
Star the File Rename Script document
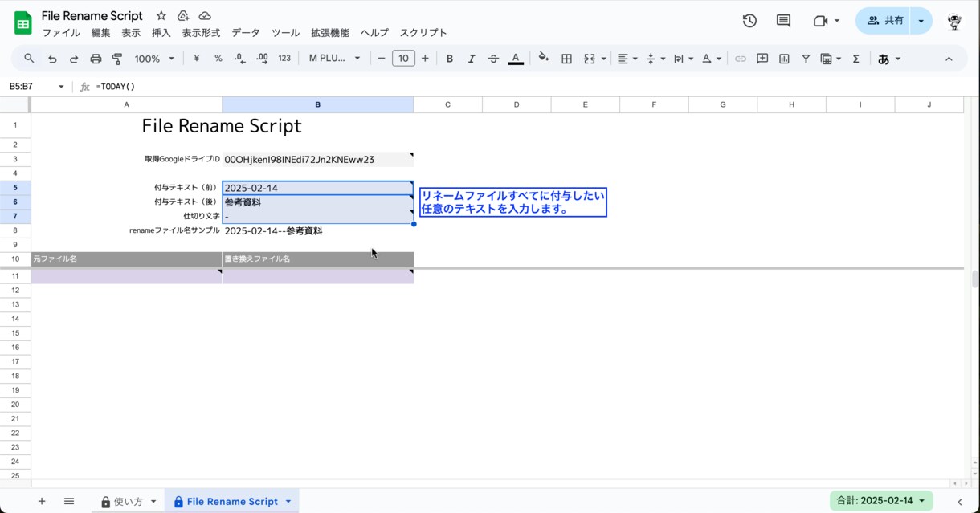(161, 16)
